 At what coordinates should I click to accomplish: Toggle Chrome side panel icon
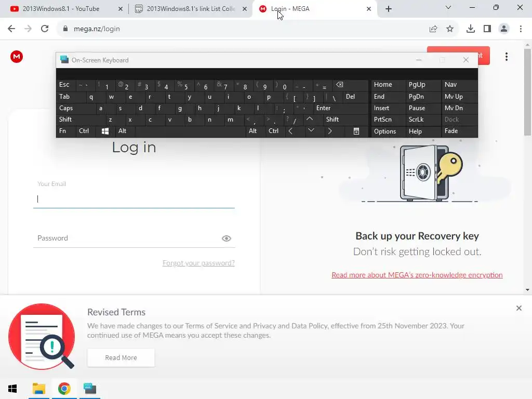[x=487, y=29]
